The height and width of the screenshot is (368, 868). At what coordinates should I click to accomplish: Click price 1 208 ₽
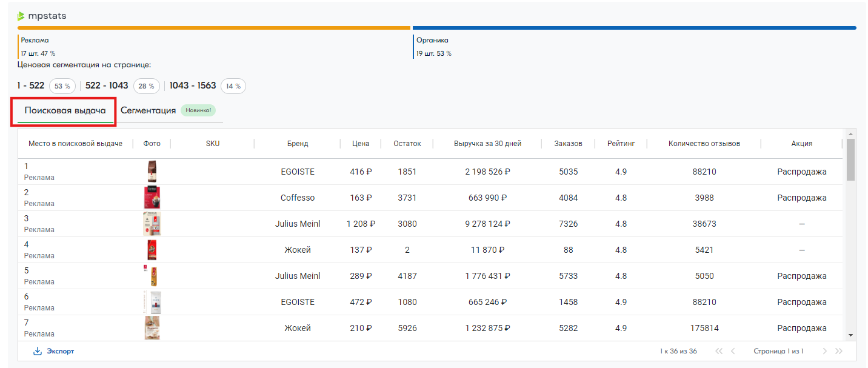[361, 224]
